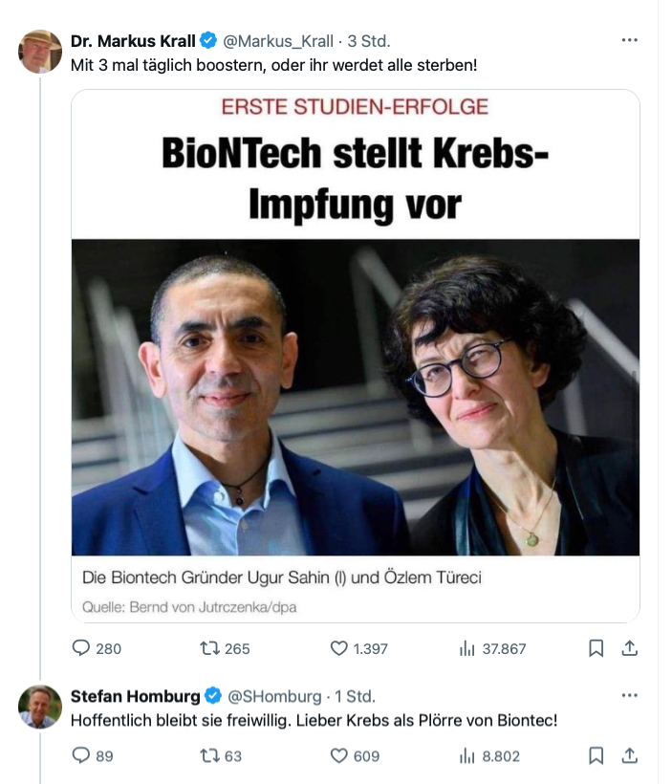
Task: Like Stefan Homburg's reply
Action: pyautogui.click(x=338, y=755)
